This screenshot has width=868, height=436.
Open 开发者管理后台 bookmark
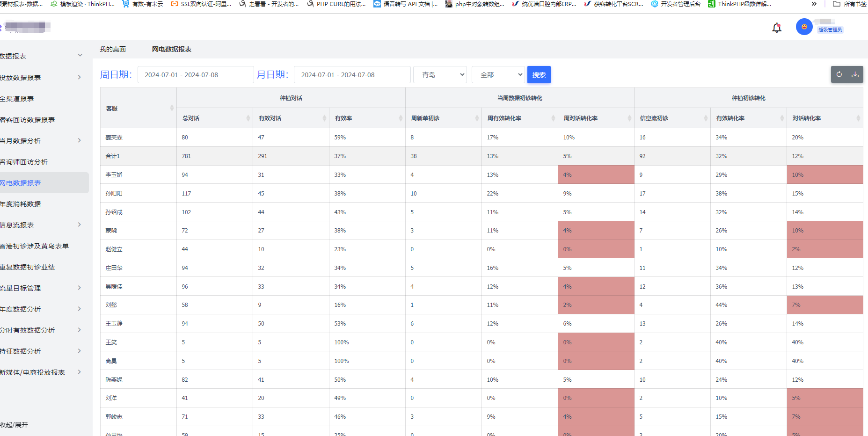[x=676, y=4]
